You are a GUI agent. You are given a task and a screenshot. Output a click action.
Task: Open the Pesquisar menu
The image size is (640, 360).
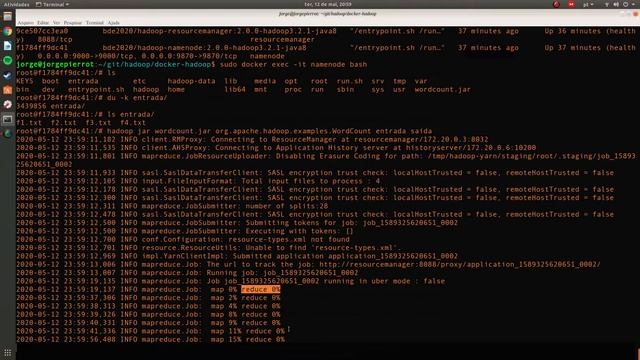point(73,23)
